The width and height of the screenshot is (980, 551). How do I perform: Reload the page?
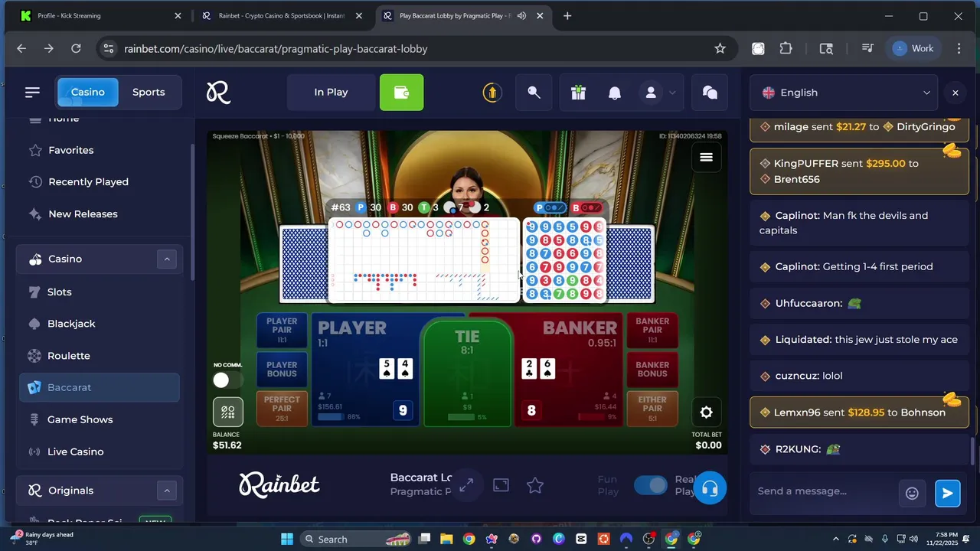coord(76,48)
